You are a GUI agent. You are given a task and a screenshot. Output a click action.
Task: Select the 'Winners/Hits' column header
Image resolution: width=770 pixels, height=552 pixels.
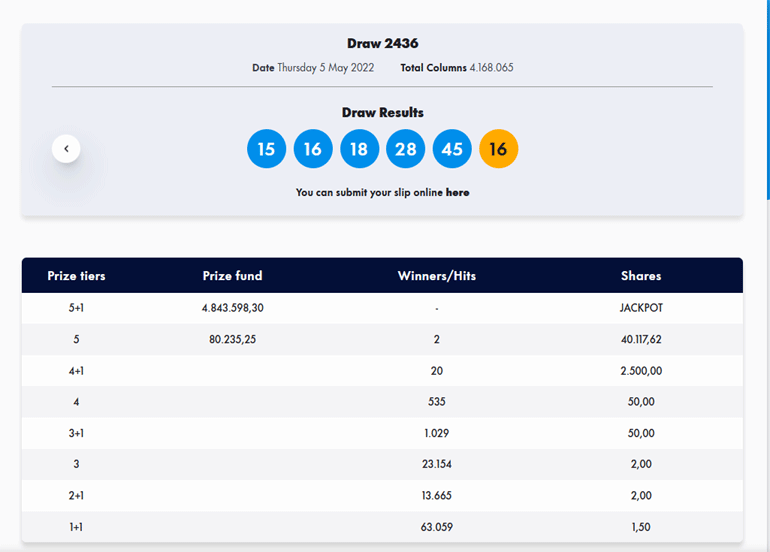click(x=437, y=276)
